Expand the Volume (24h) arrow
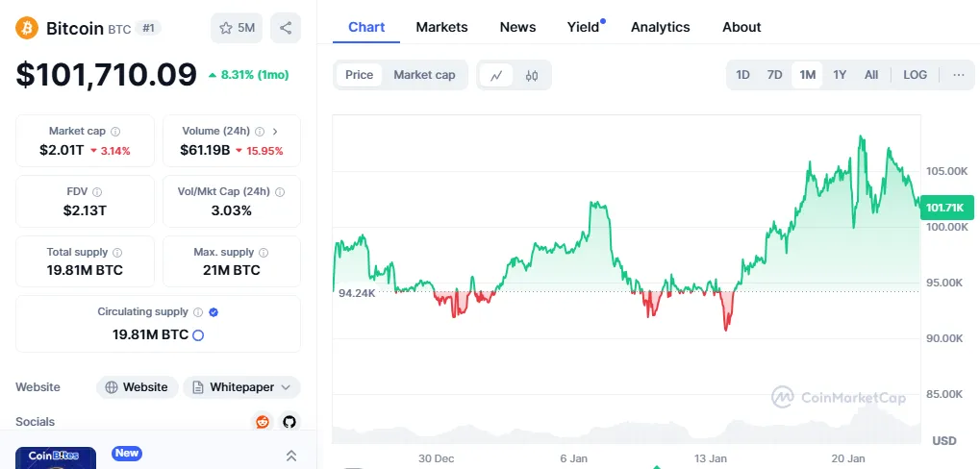This screenshot has width=980, height=469. [x=275, y=131]
